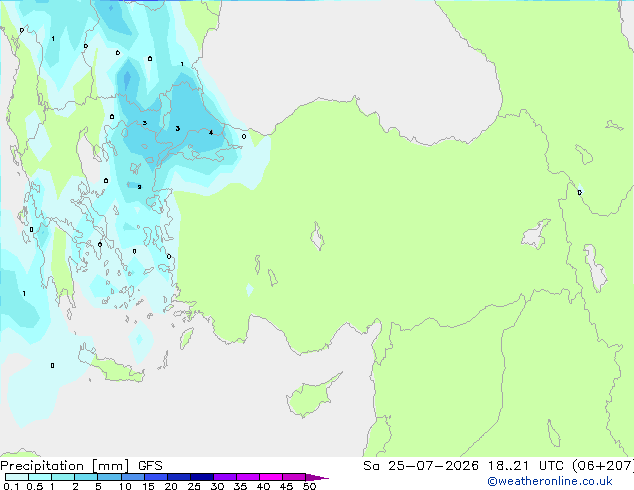Viewport: 634px width, 490px height.
Task: Click the 0.5–1 mm legend color swatch
Action: point(40,477)
